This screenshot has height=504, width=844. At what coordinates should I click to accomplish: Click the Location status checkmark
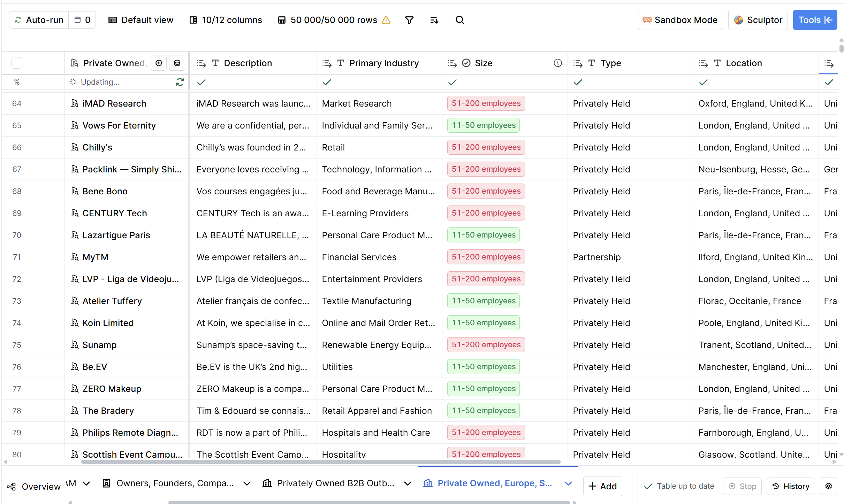point(703,82)
